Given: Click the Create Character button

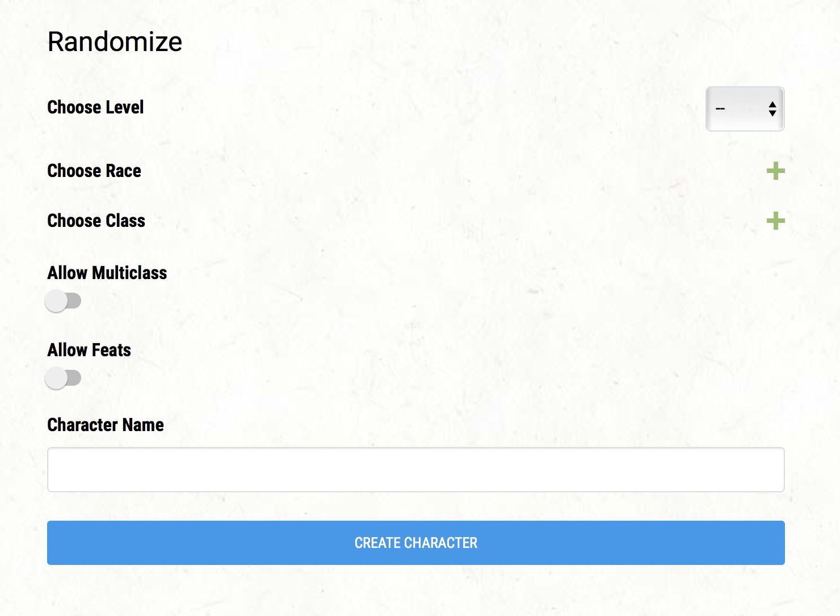Looking at the screenshot, I should point(416,543).
